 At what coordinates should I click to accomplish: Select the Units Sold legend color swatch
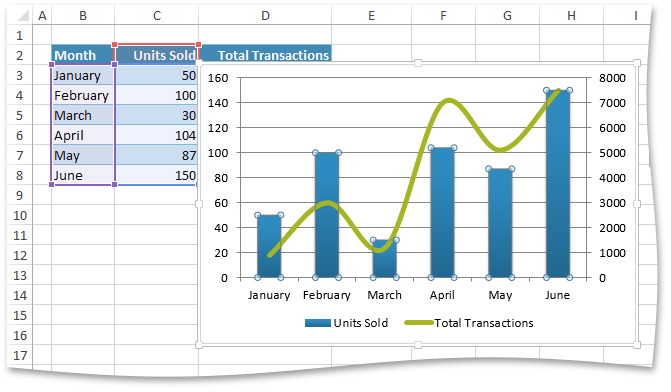318,323
